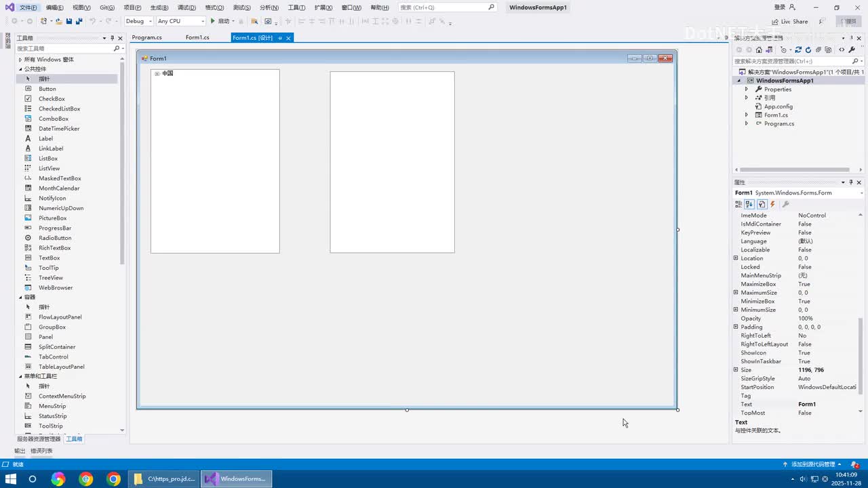Screen dimensions: 868x488
Task: Click the Windows Start button
Action: click(11, 479)
